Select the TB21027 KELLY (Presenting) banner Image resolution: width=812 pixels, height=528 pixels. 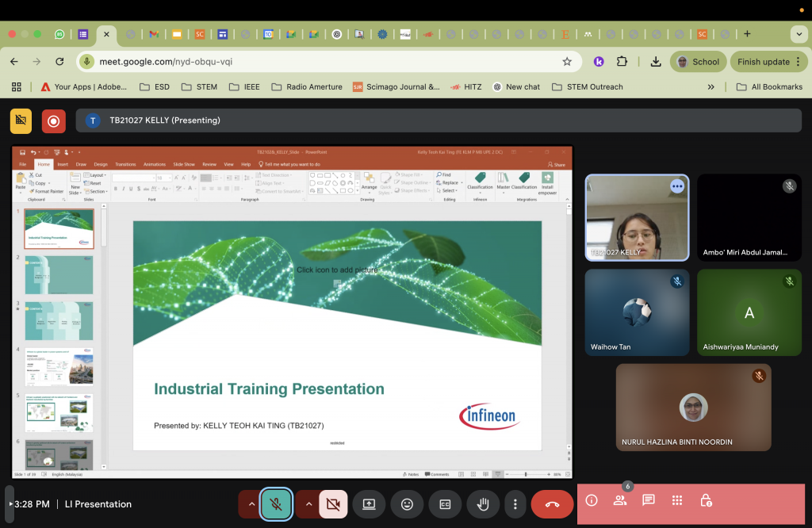tap(439, 121)
